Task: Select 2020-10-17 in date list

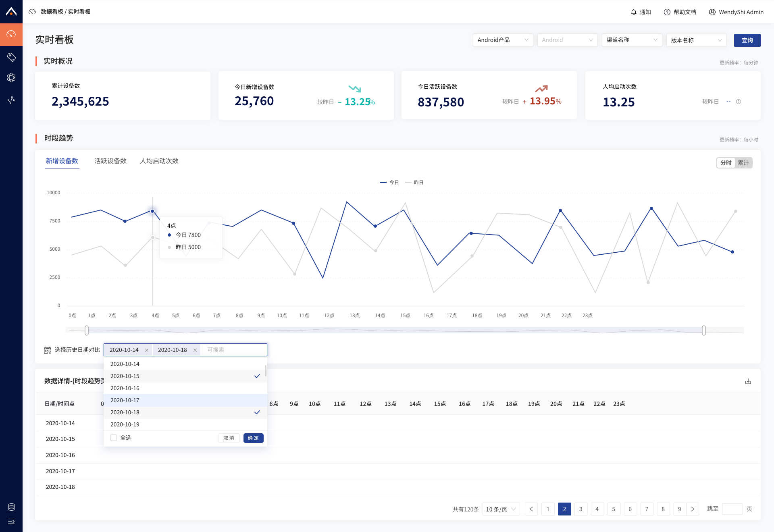Action: [x=125, y=400]
